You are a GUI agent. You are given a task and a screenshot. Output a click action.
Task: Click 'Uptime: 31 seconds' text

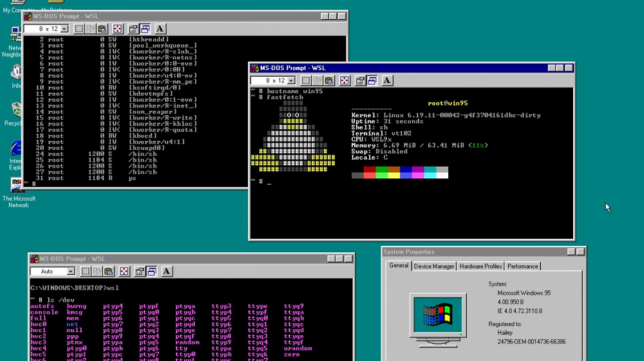click(x=387, y=122)
